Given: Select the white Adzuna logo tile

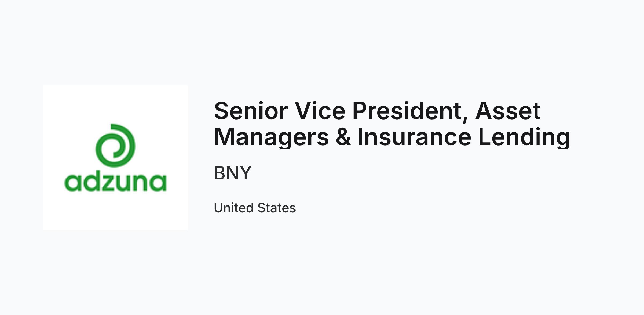Looking at the screenshot, I should click(x=115, y=158).
